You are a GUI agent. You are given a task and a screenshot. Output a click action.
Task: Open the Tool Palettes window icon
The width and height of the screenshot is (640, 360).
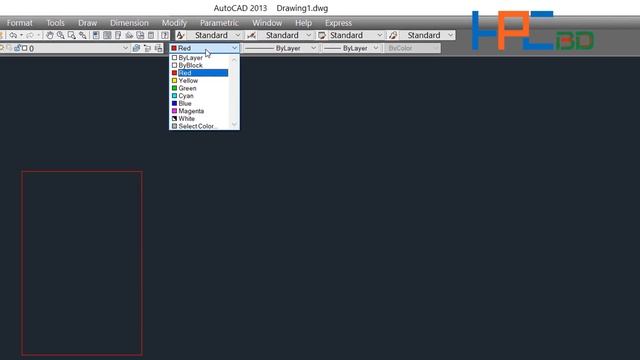tap(118, 36)
